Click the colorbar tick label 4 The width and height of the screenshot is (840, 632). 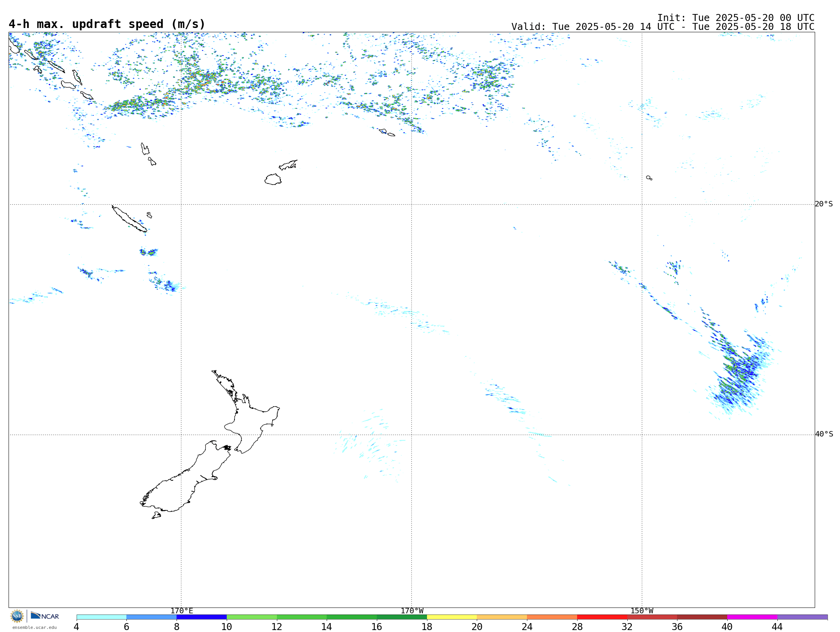click(77, 627)
